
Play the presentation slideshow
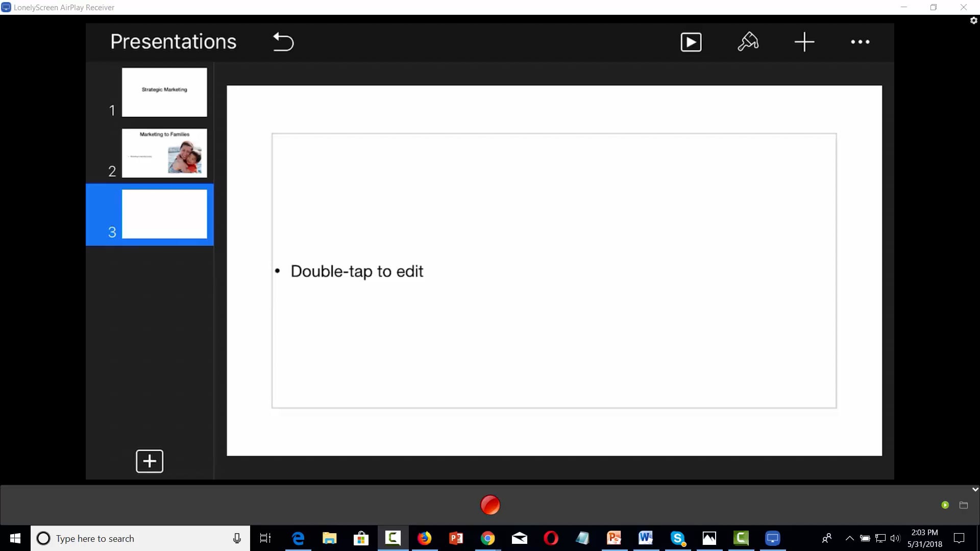691,42
